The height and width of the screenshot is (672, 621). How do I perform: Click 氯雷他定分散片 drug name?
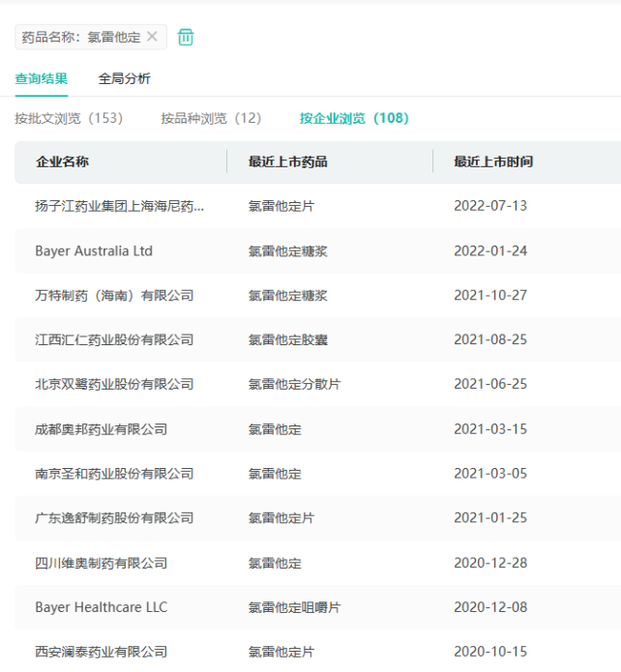click(294, 384)
